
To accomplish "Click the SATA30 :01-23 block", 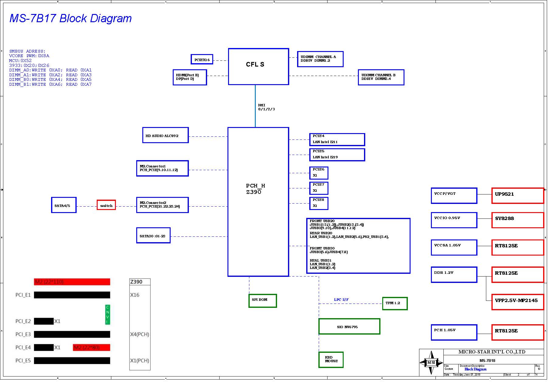I will pyautogui.click(x=153, y=235).
